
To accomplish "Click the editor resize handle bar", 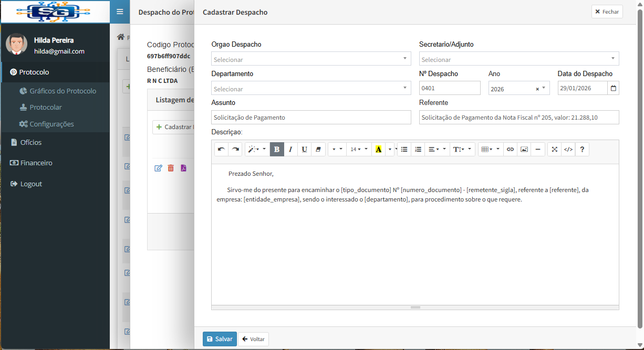I will tap(415, 307).
